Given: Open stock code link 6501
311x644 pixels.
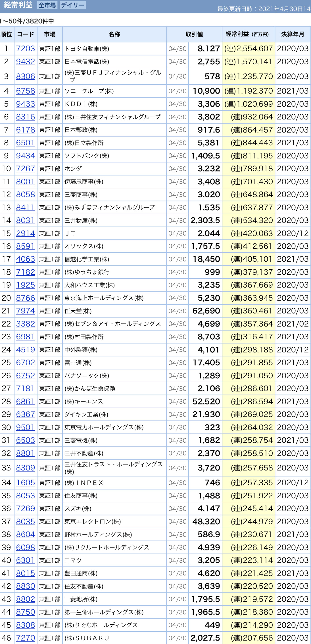Looking at the screenshot, I should (26, 143).
